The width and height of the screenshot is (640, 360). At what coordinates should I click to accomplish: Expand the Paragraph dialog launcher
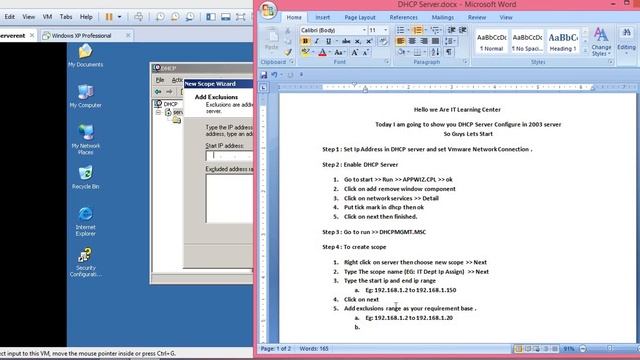(x=465, y=62)
